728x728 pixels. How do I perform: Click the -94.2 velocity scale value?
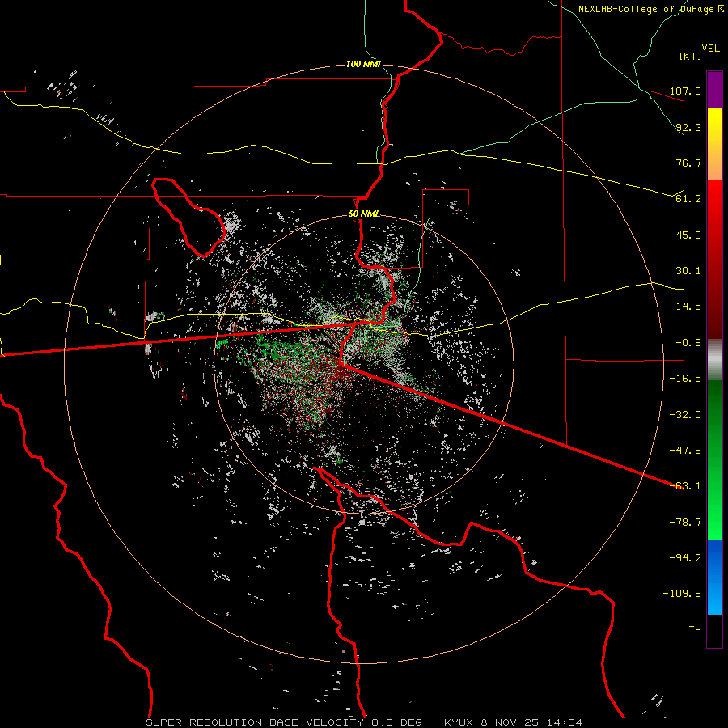tap(685, 557)
